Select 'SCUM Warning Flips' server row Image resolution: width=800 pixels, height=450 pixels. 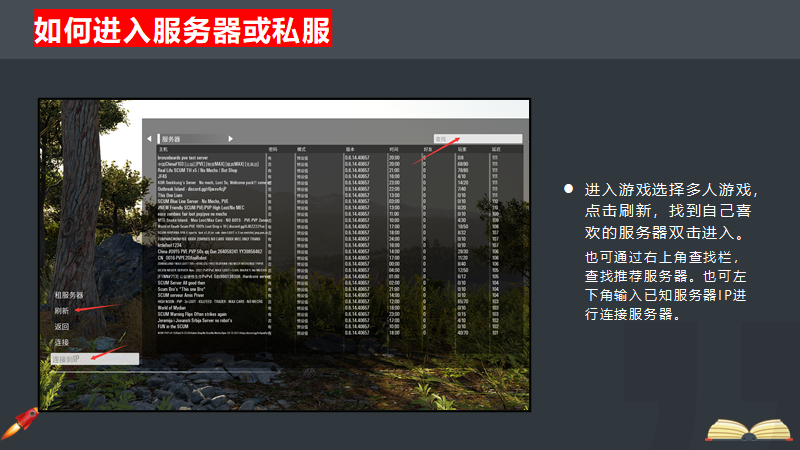[339, 314]
